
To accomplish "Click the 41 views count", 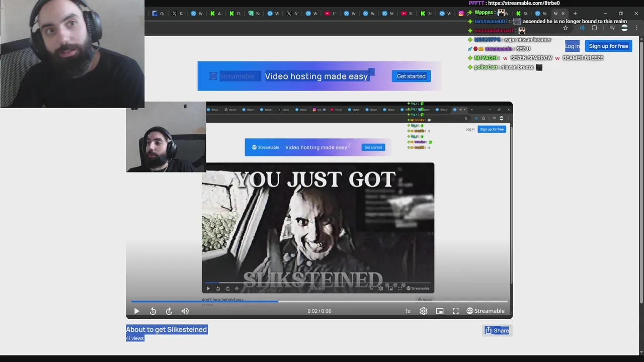I will tap(135, 338).
